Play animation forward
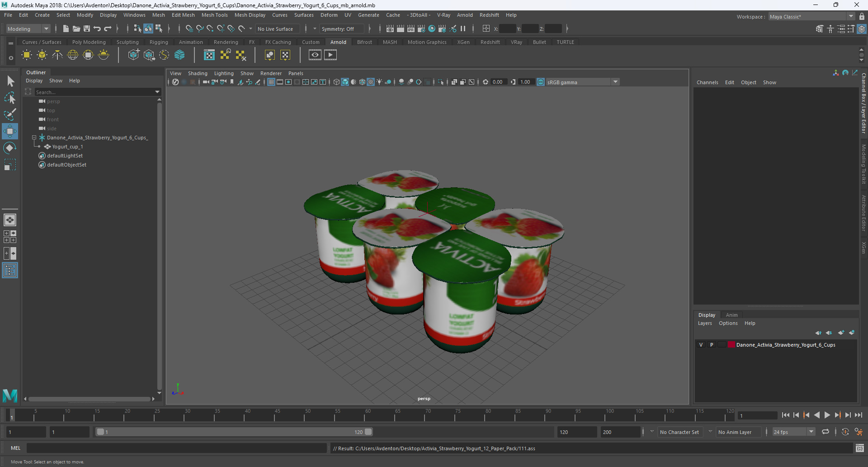 point(827,415)
